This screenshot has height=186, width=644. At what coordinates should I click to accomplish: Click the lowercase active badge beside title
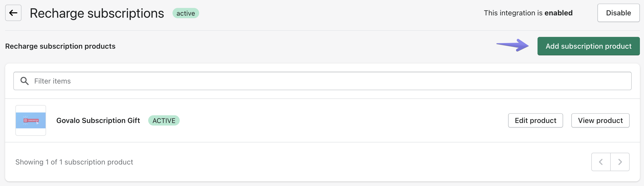pos(186,13)
